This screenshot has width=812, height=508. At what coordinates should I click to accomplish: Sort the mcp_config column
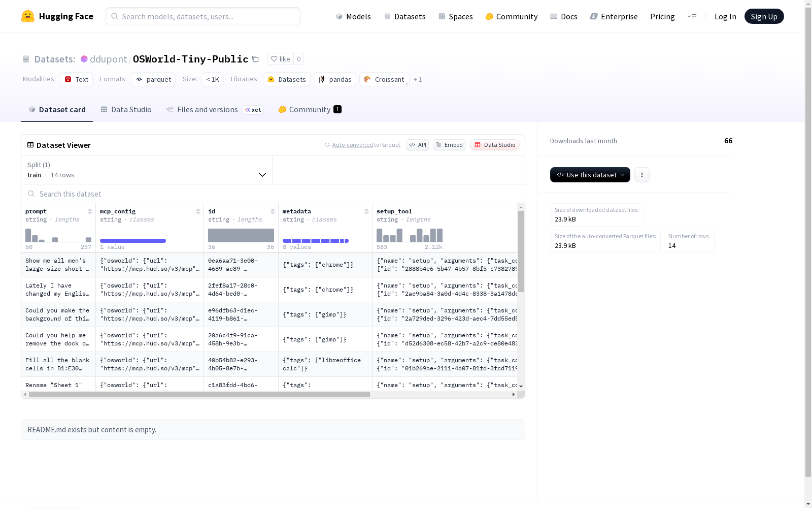[198, 211]
